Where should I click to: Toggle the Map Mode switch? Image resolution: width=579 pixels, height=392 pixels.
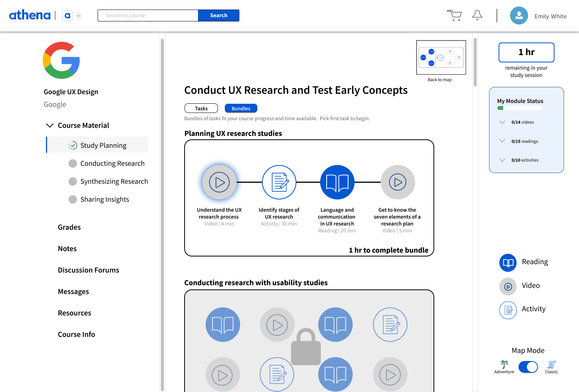[528, 367]
